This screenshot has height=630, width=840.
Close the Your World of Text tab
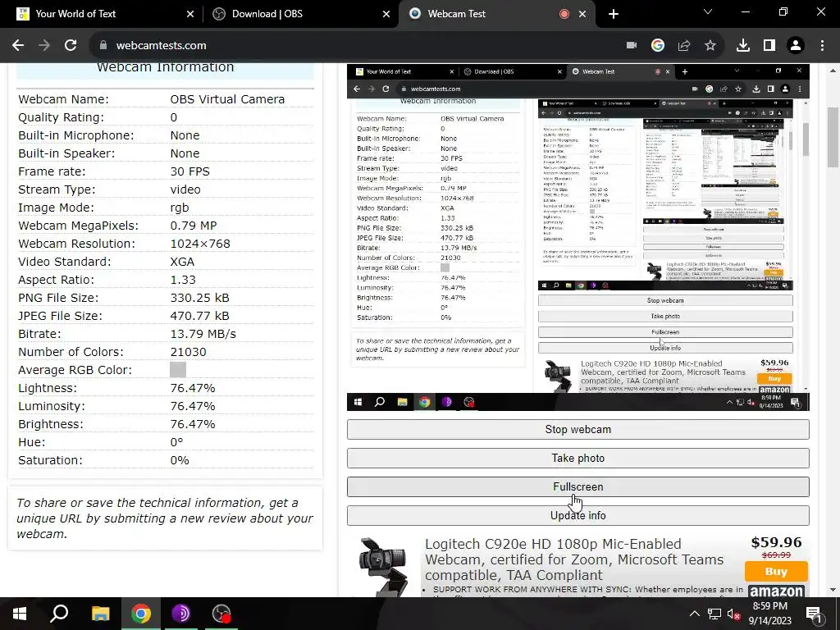[x=190, y=14]
